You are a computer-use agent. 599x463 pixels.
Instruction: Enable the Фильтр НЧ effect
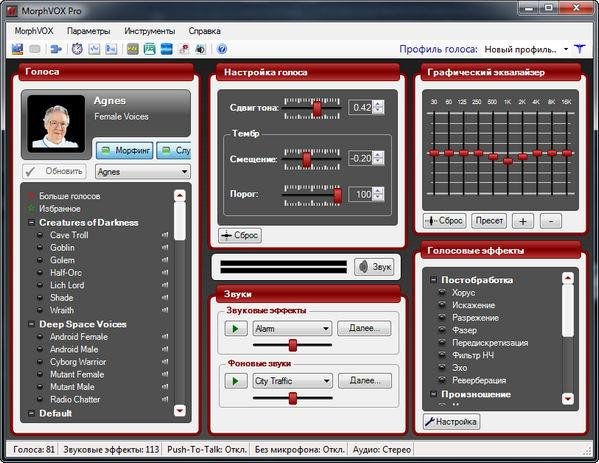pos(442,355)
